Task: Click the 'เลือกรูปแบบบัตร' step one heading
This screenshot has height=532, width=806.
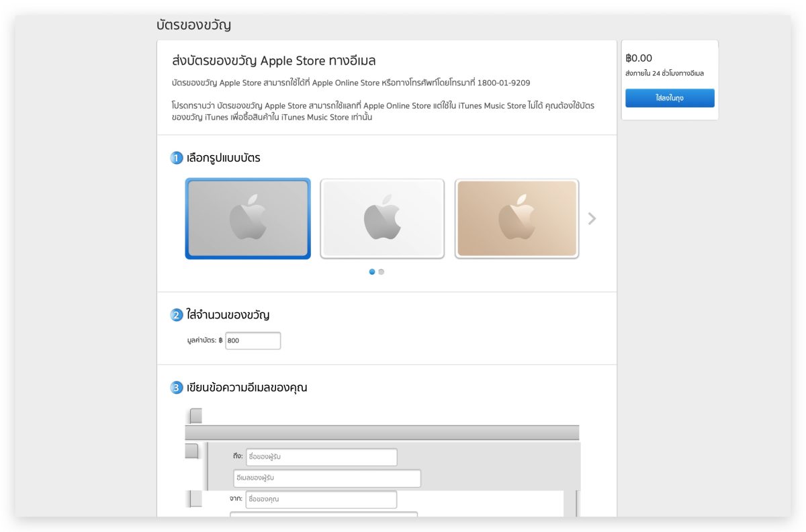Action: (x=224, y=159)
